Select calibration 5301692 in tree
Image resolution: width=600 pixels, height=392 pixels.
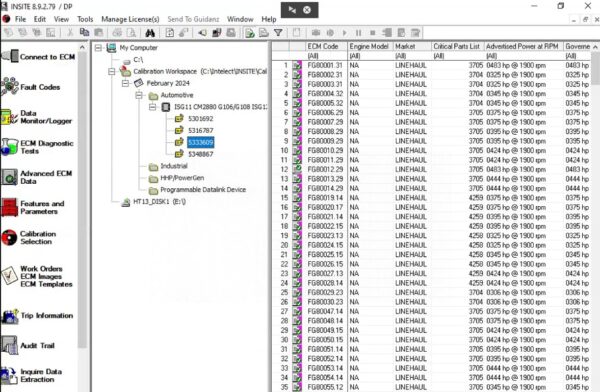(x=201, y=119)
